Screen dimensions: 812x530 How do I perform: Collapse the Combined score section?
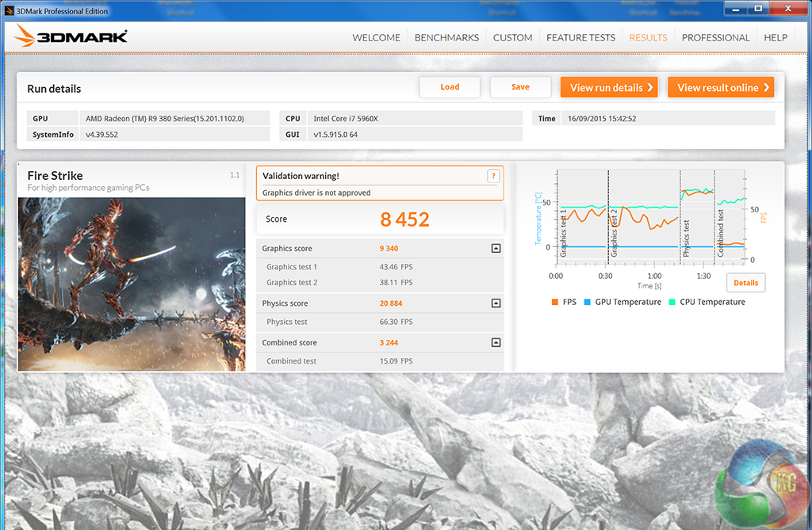pyautogui.click(x=496, y=343)
